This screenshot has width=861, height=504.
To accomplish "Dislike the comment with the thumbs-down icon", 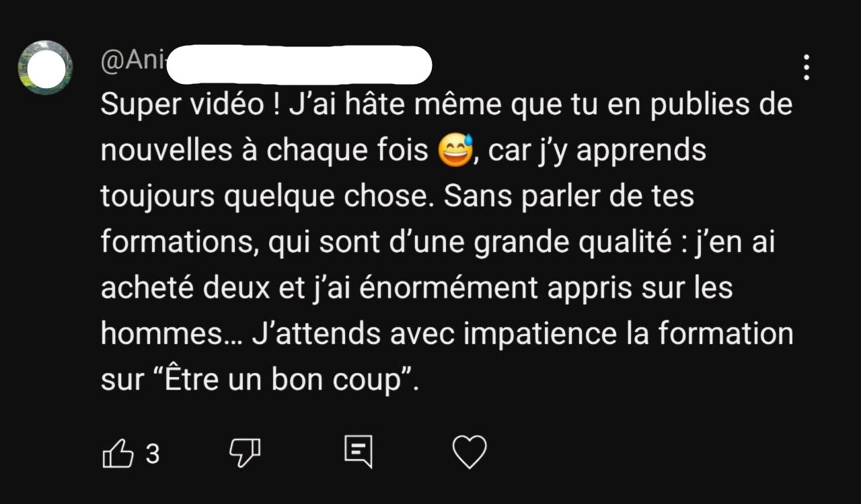I will [245, 454].
